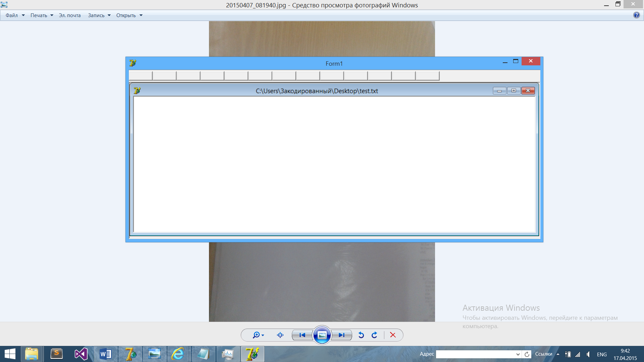Click the Запись menu dropdown arrow
Screen dimensions: 644x362
point(109,15)
